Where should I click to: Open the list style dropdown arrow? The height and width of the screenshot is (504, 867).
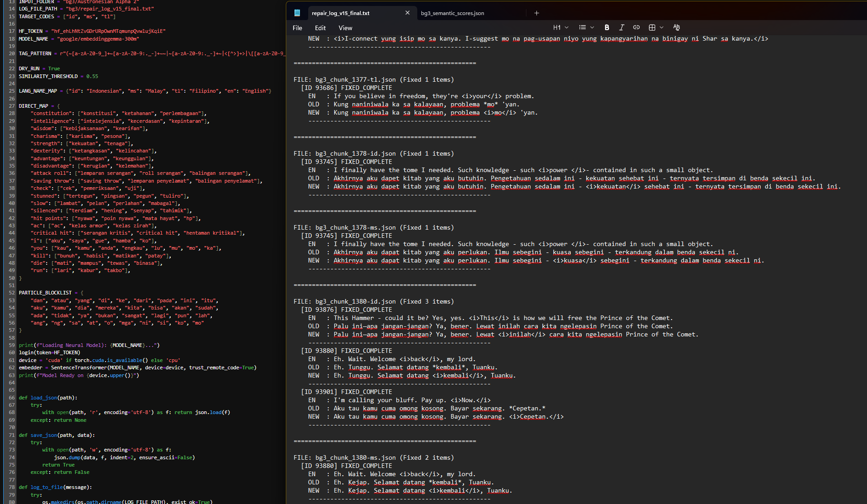(592, 27)
